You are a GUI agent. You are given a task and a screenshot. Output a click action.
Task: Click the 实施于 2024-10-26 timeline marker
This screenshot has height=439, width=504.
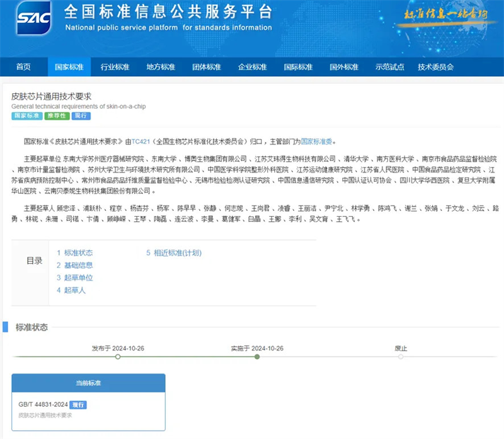pos(257,356)
